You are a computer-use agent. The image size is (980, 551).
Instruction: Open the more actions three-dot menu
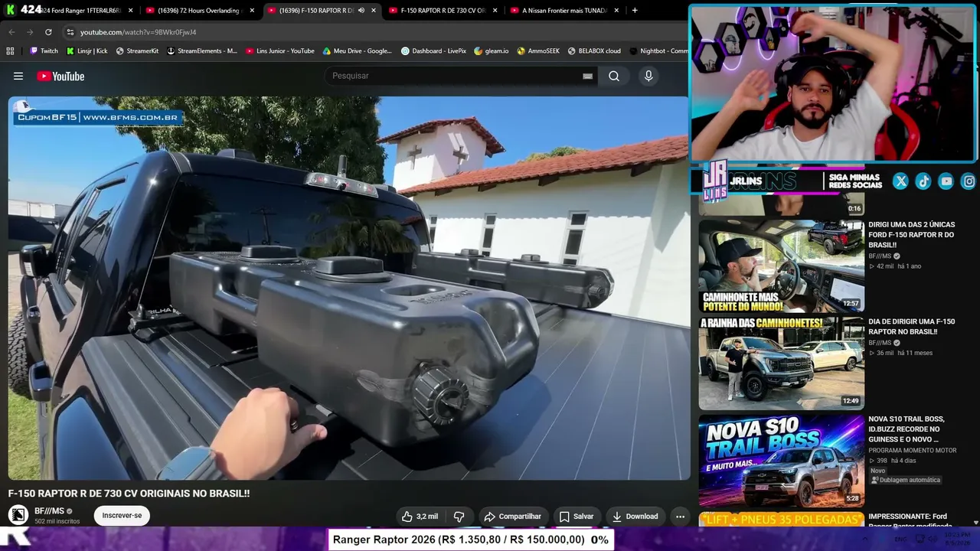point(680,517)
